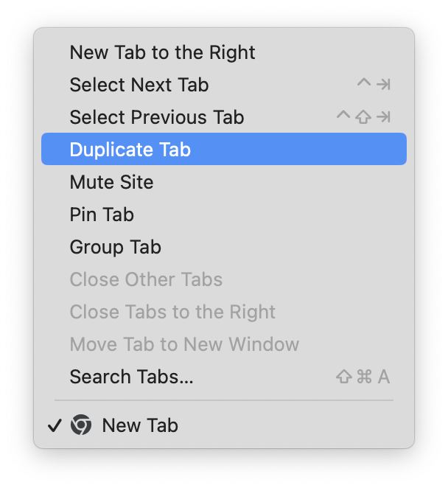
Task: Click the shift glyph in Search Tabs shortcut
Action: 344,377
